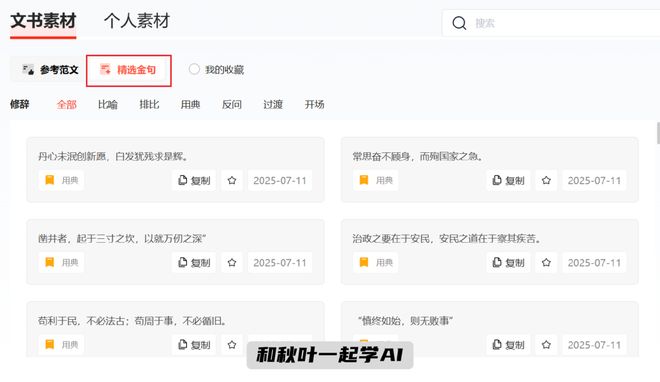This screenshot has width=660, height=382.
Task: Filter rhetoric by 反问
Action: point(232,104)
